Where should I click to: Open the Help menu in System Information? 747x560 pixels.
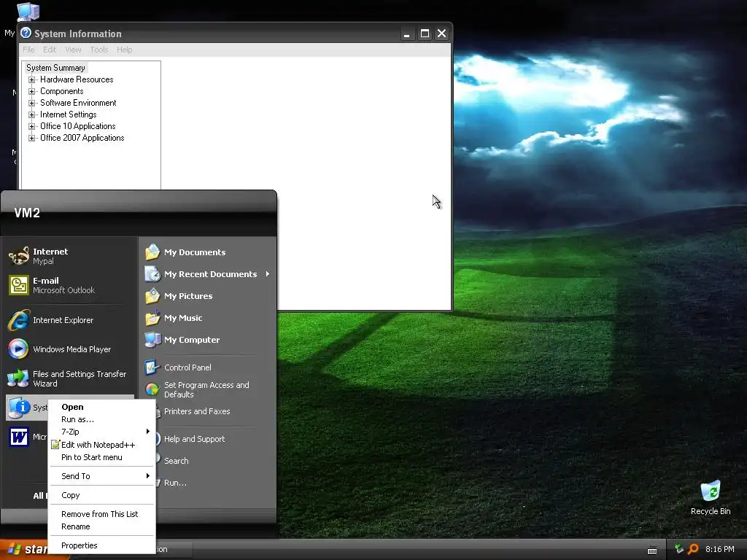pos(124,50)
